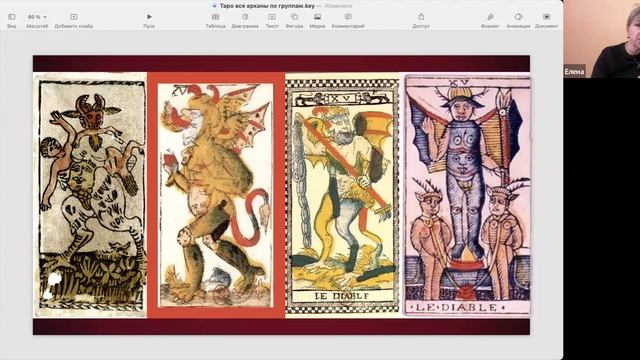
Task: Select the first woodcut devil card image
Action: (91, 195)
